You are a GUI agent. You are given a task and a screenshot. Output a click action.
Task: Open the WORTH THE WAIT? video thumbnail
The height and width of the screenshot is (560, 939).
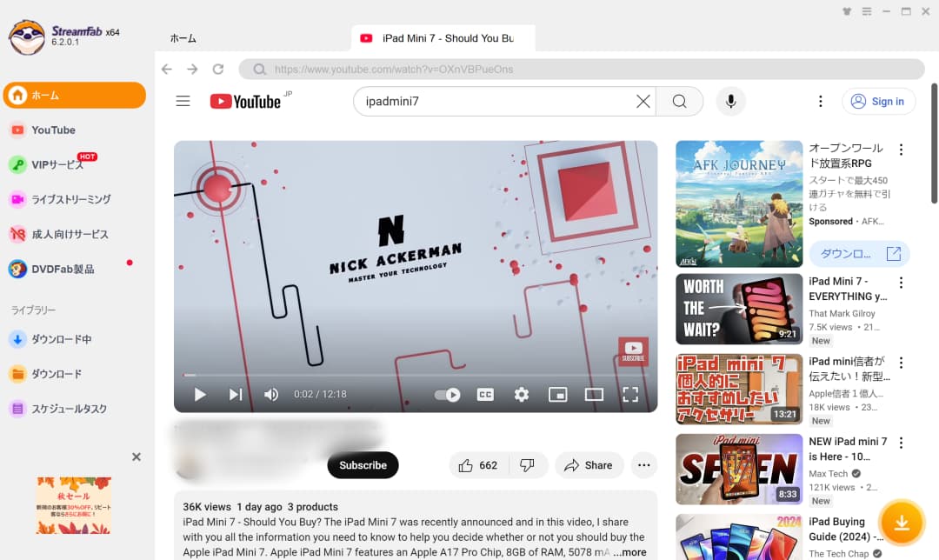[x=739, y=309]
